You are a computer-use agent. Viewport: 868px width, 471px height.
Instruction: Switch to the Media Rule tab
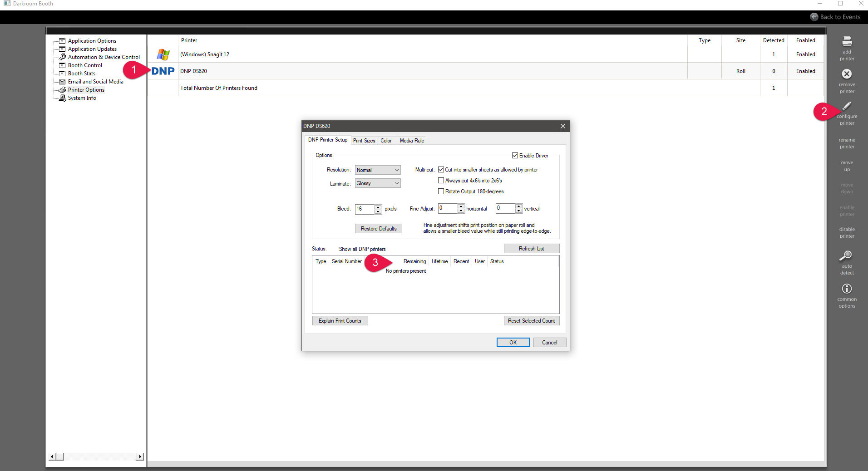412,141
